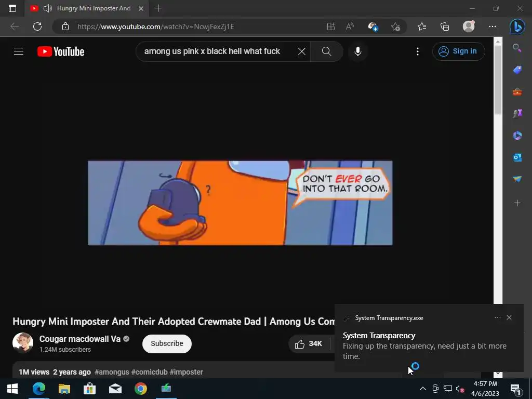
Task: Open the Cougar macdowall Va channel name
Action: (x=79, y=339)
